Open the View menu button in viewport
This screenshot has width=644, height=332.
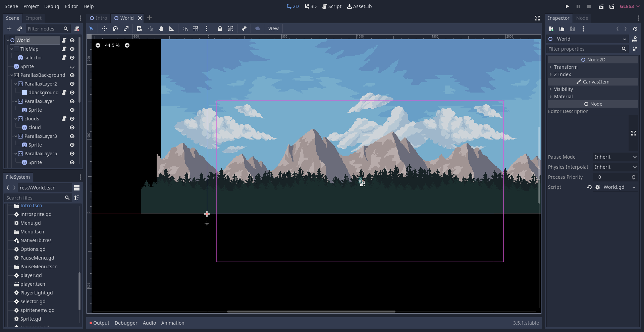(x=273, y=29)
